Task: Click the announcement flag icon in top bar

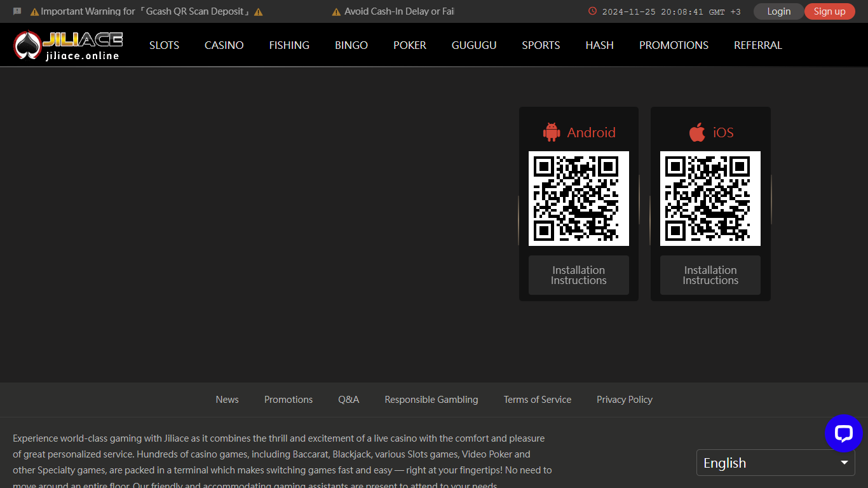Action: (x=17, y=11)
